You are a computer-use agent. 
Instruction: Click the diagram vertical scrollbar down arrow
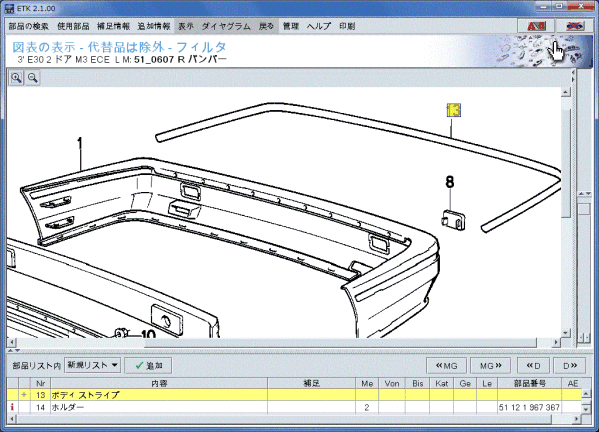tap(566, 333)
